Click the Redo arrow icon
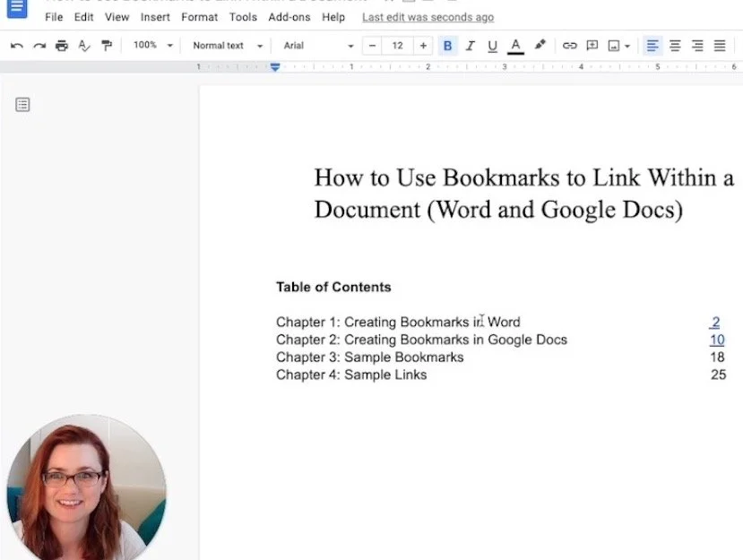This screenshot has width=743, height=560. (x=39, y=46)
